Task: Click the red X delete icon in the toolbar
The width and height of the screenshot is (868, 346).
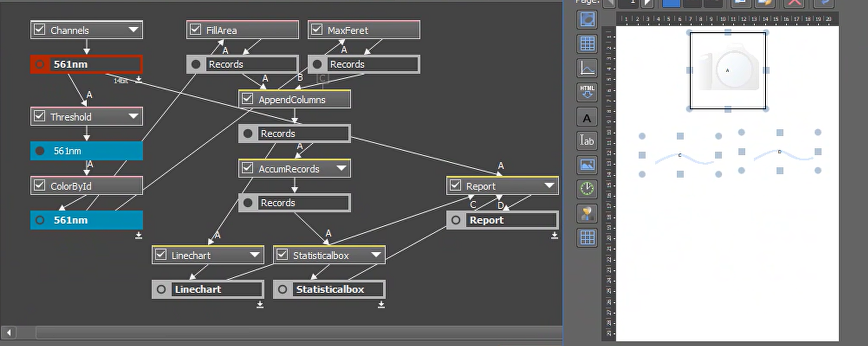Action: pos(793,3)
